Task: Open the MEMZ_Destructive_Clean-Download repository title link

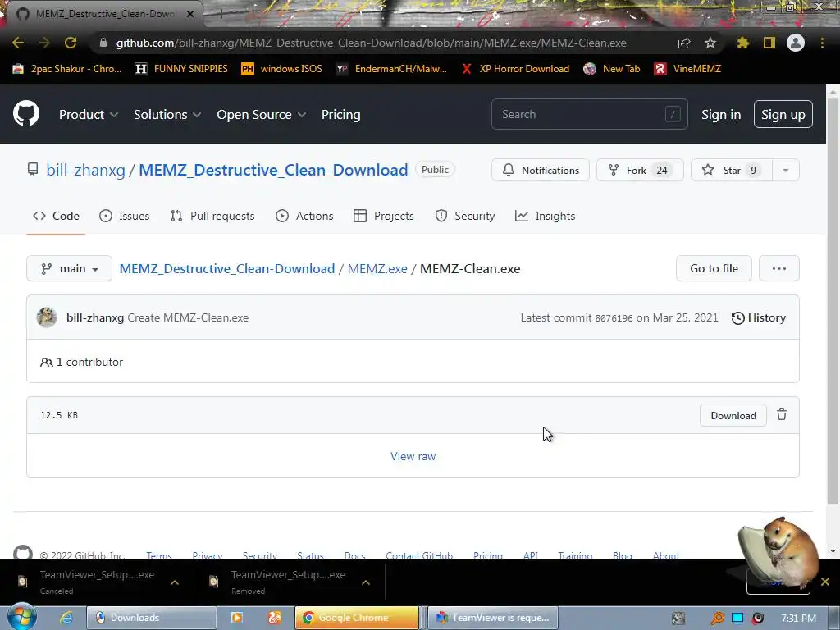Action: pos(273,170)
